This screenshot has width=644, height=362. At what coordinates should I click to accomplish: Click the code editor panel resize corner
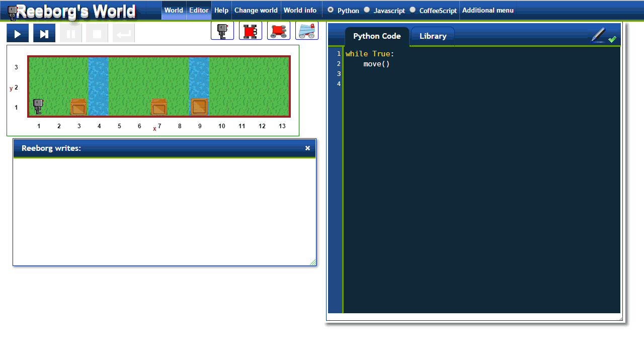click(620, 318)
